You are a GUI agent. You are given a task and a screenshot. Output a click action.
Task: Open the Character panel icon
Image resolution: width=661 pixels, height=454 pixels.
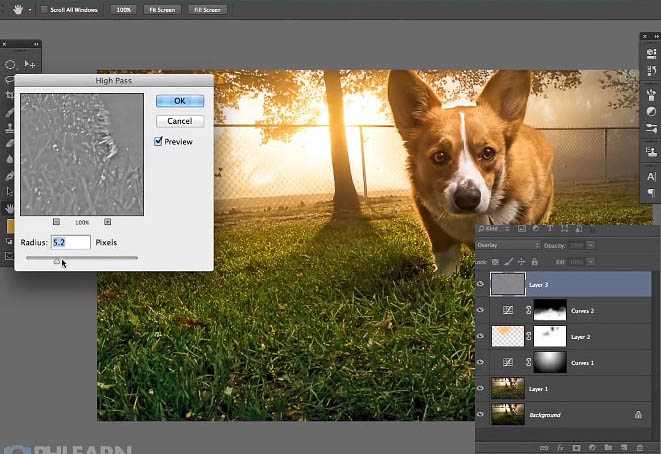(651, 176)
